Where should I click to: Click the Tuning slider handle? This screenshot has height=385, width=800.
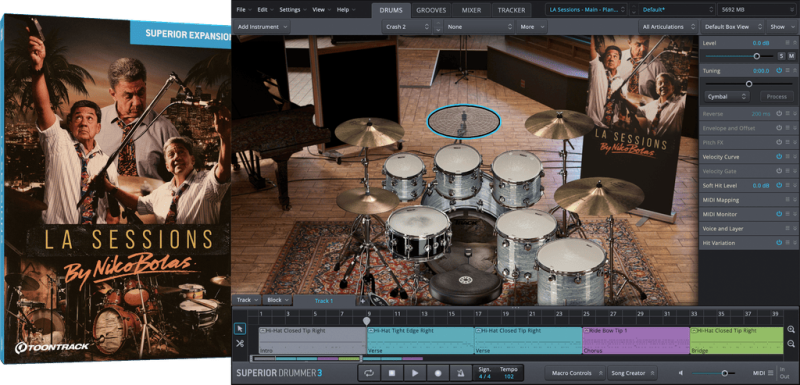749,84
